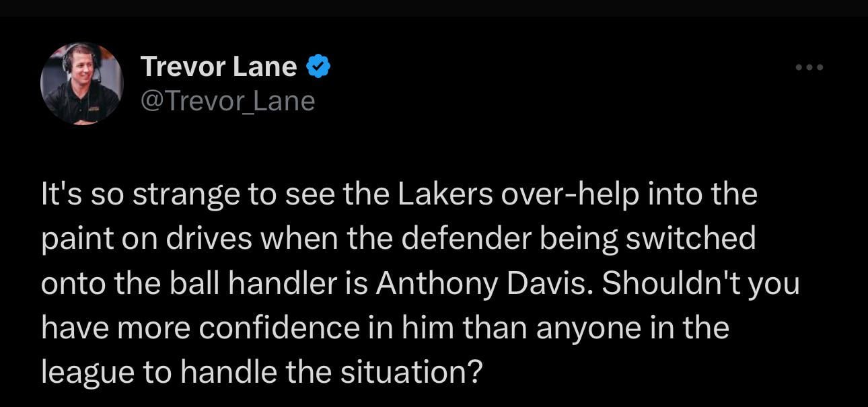868x407 pixels.
Task: Open Trevor Lane's profile picture
Action: coord(82,83)
